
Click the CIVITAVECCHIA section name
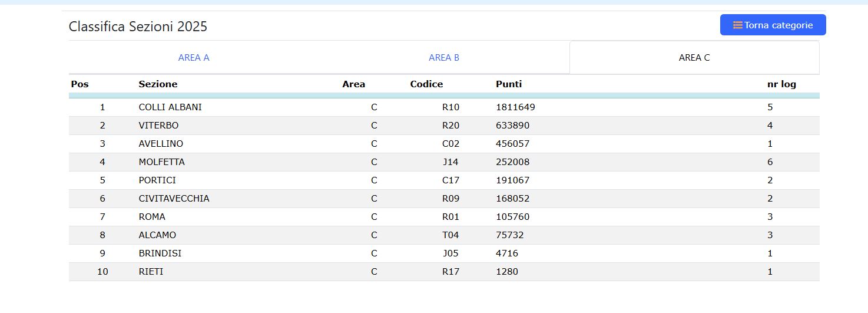click(174, 199)
